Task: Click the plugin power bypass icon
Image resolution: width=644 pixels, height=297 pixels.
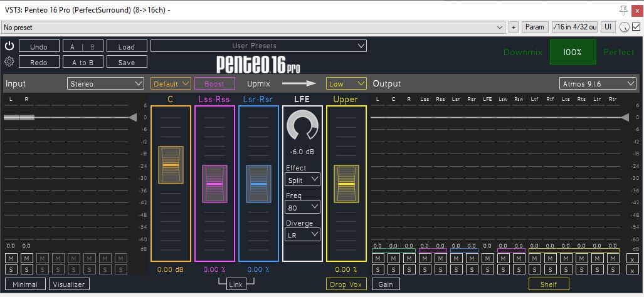Action: (9, 46)
